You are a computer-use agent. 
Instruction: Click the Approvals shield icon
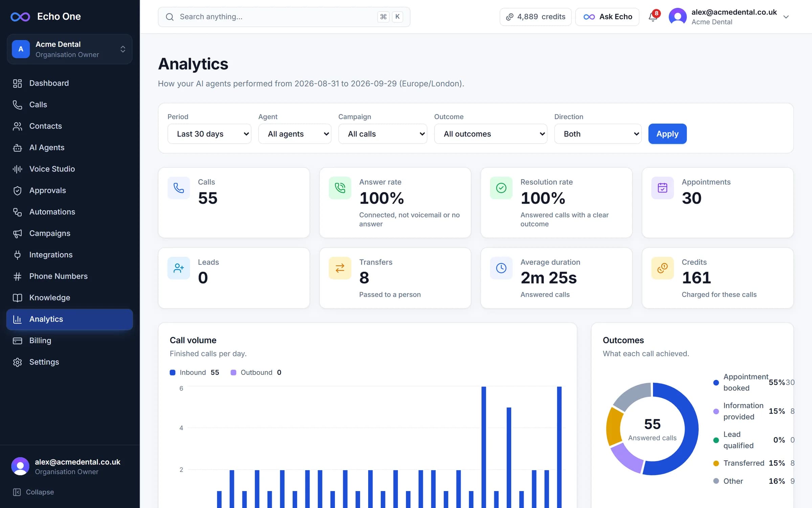point(17,191)
